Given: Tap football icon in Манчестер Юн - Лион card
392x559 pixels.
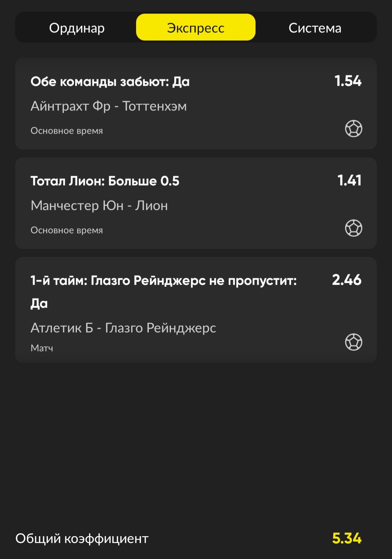Looking at the screenshot, I should [x=354, y=228].
